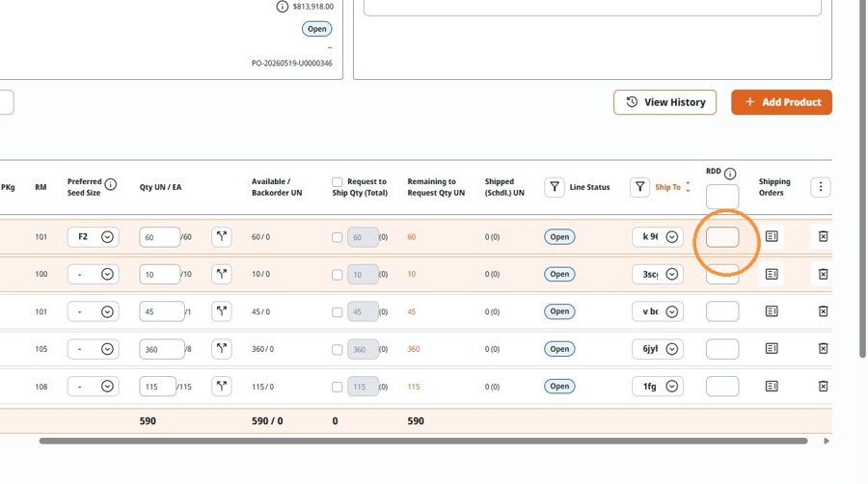Show RDD info tooltip icon
868x484 pixels.
pyautogui.click(x=730, y=174)
